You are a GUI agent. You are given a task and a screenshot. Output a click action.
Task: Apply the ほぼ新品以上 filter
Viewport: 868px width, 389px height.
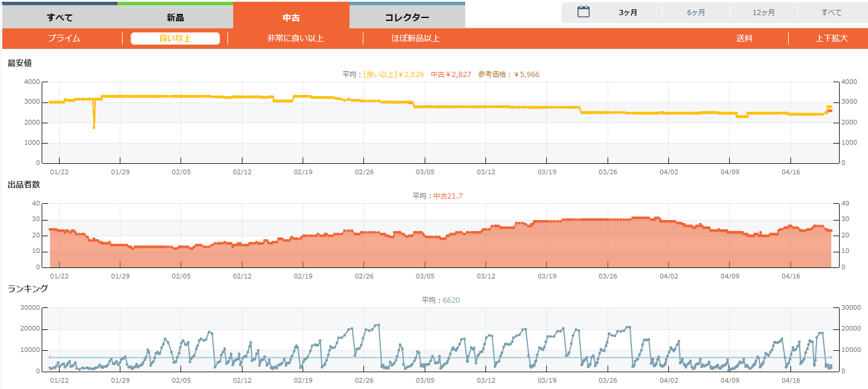click(x=415, y=39)
